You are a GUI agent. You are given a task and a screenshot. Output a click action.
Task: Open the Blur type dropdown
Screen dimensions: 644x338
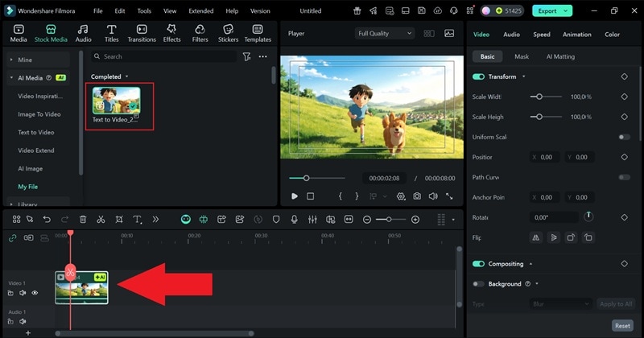pyautogui.click(x=560, y=304)
